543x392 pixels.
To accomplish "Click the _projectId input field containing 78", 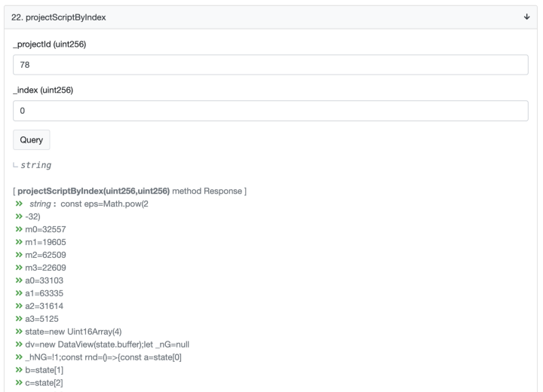I will point(271,65).
